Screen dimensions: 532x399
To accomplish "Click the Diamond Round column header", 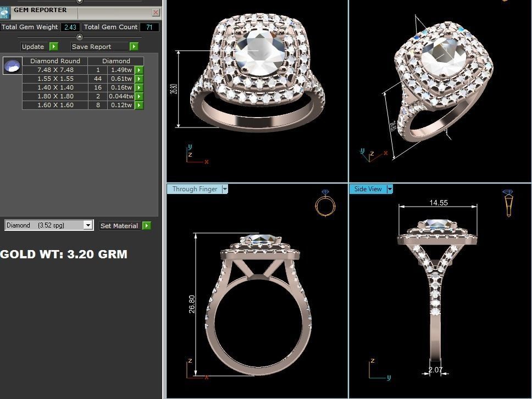I will pos(56,61).
